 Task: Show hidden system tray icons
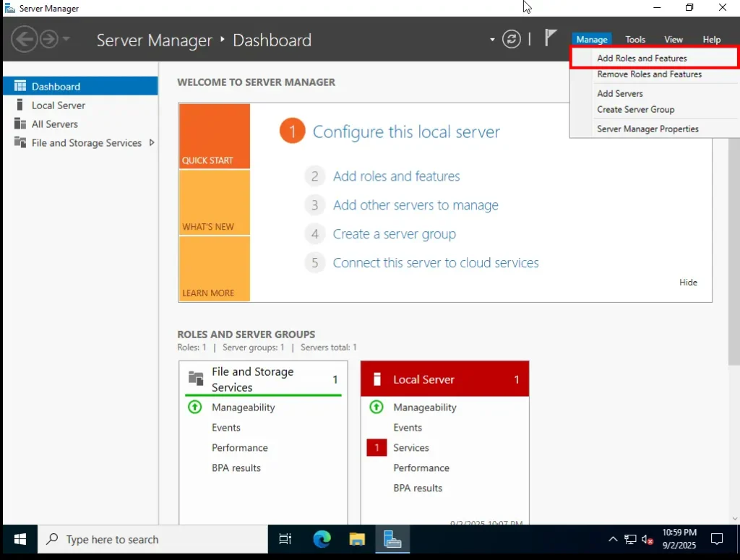click(x=613, y=539)
